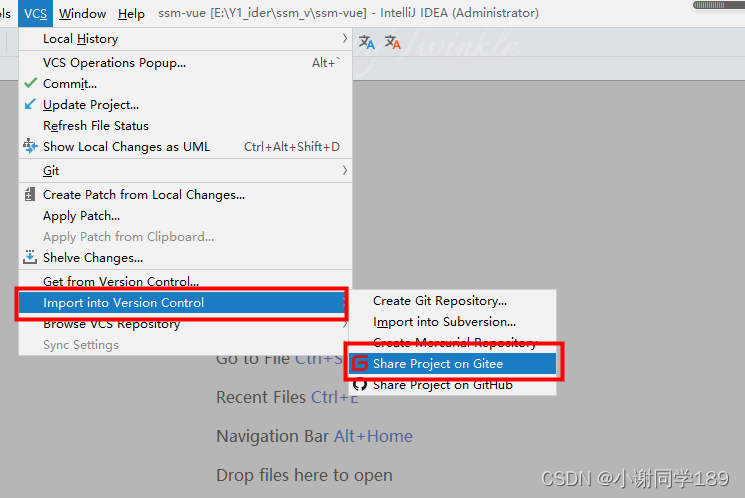Choose Create Git Repository...
This screenshot has height=498, width=745.
452,301
